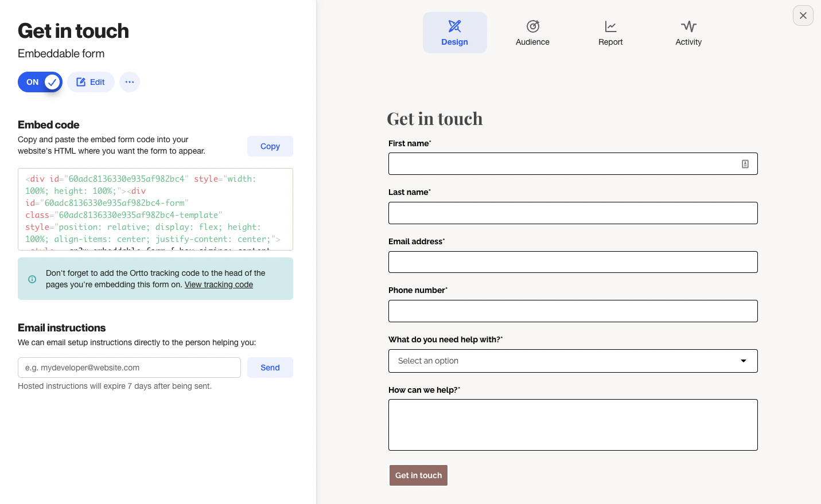Toggle the form ON switch off
Image resolution: width=821 pixels, height=504 pixels.
click(40, 82)
